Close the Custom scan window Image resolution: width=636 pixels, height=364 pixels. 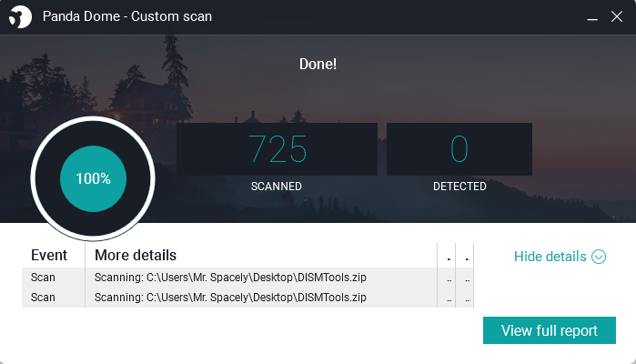pos(615,16)
